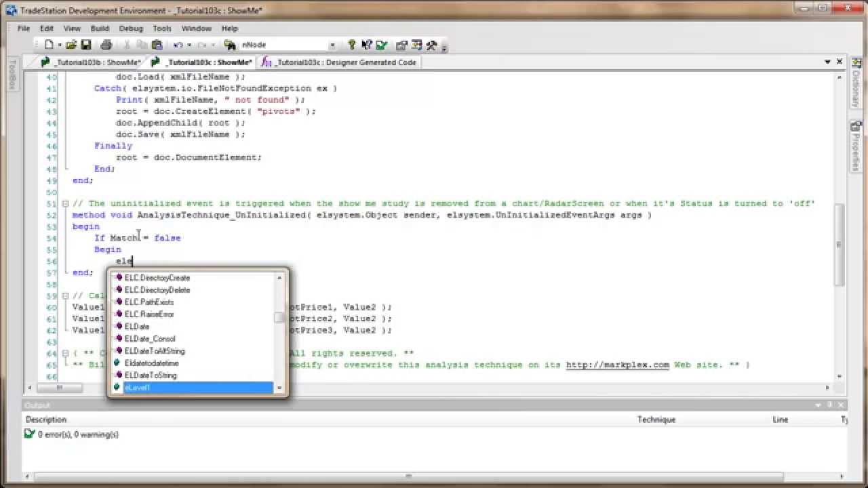This screenshot has width=868, height=488.
Task: Click the Line column header in Output
Action: point(781,420)
